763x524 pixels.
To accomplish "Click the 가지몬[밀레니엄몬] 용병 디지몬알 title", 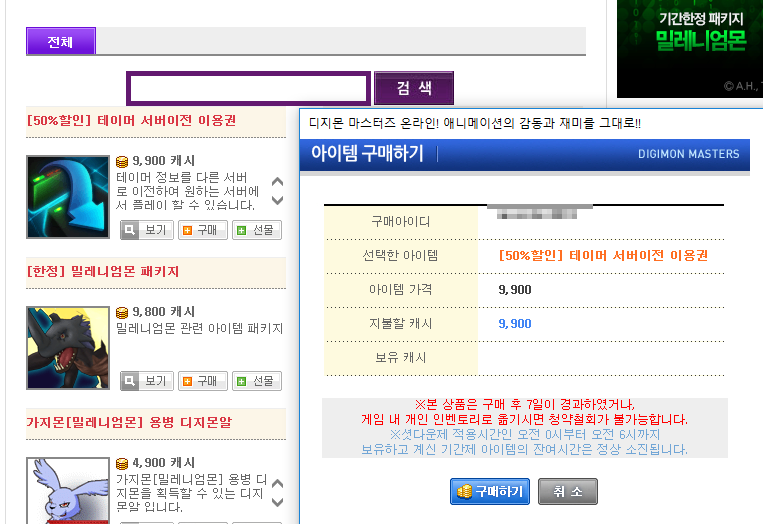I will click(129, 422).
